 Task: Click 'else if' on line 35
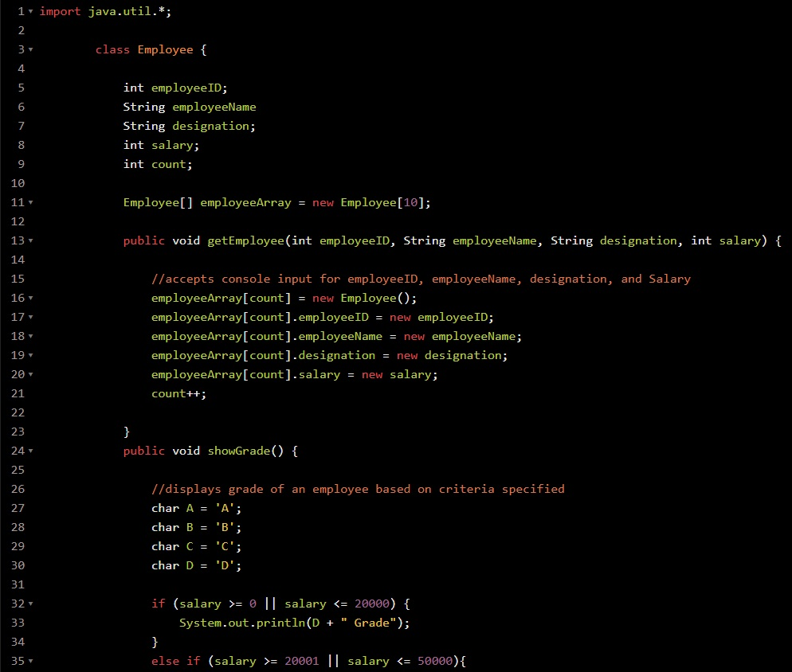176,661
